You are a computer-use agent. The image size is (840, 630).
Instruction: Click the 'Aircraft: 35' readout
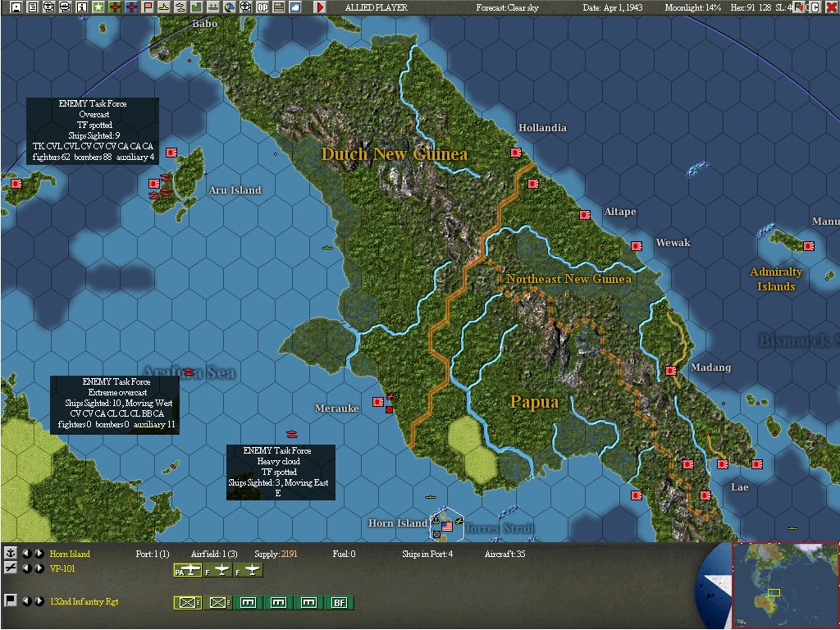[504, 554]
